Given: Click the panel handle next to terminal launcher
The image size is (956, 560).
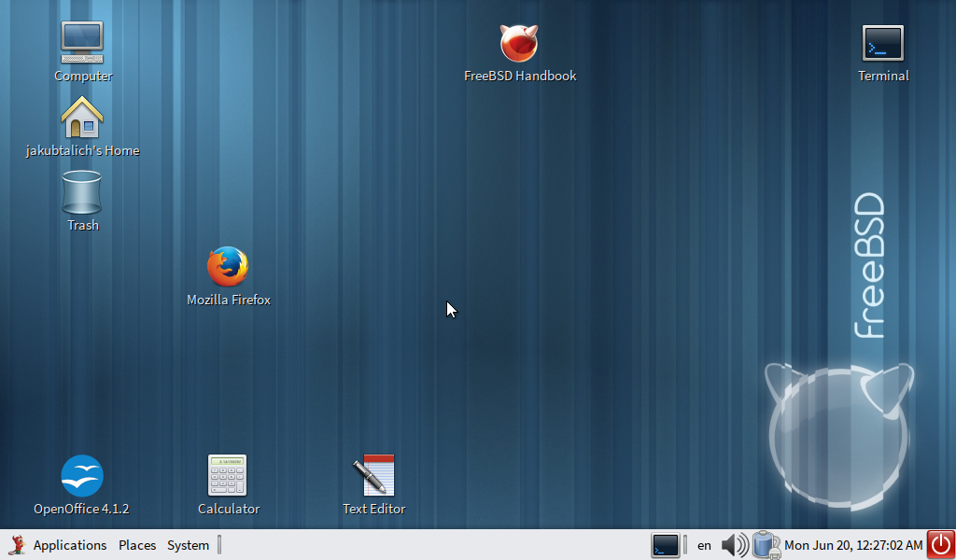Looking at the screenshot, I should pos(685,545).
